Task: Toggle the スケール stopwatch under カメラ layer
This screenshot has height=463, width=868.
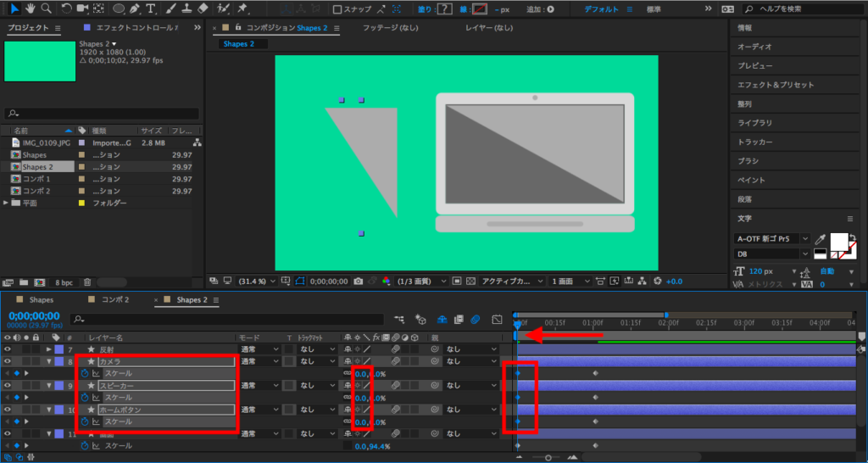Action: click(x=85, y=373)
